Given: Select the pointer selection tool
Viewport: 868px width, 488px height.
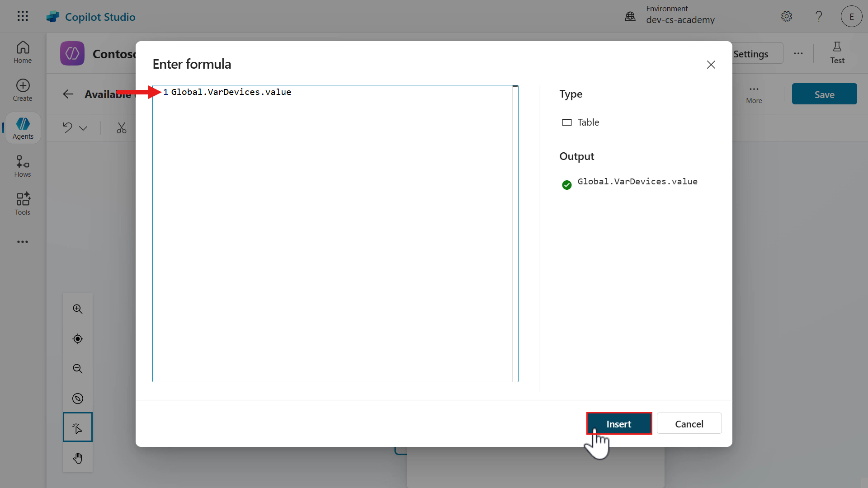Looking at the screenshot, I should click(78, 427).
